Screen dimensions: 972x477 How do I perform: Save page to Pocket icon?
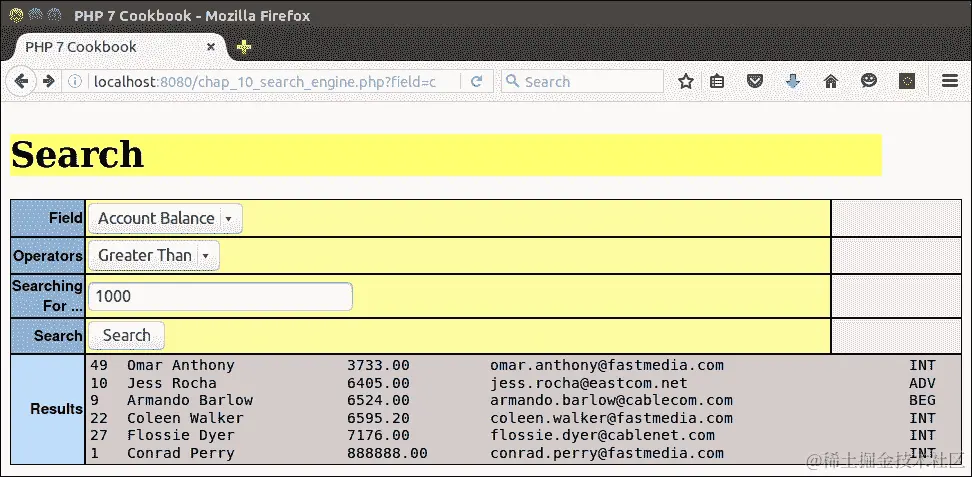pyautogui.click(x=754, y=81)
